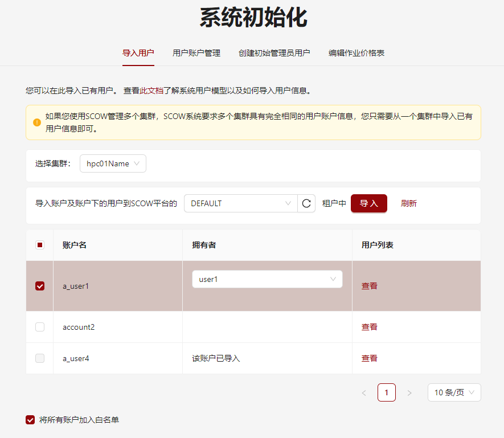This screenshot has height=438, width=504.
Task: Click page 1 in the pagination control
Action: [387, 392]
